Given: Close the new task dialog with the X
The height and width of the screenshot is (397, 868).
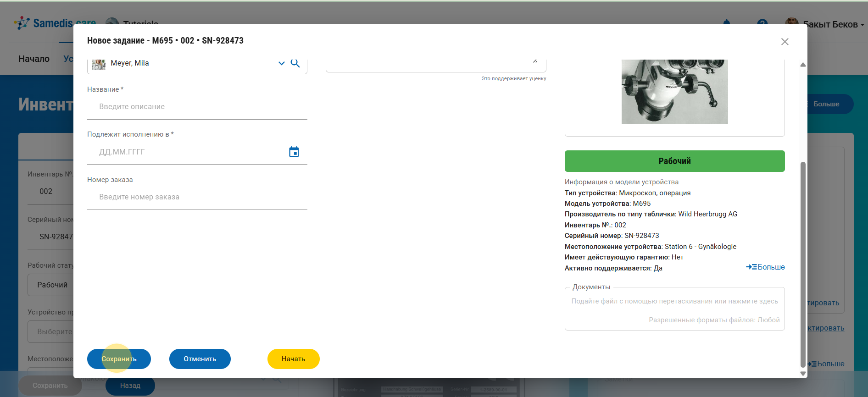Looking at the screenshot, I should pyautogui.click(x=785, y=42).
